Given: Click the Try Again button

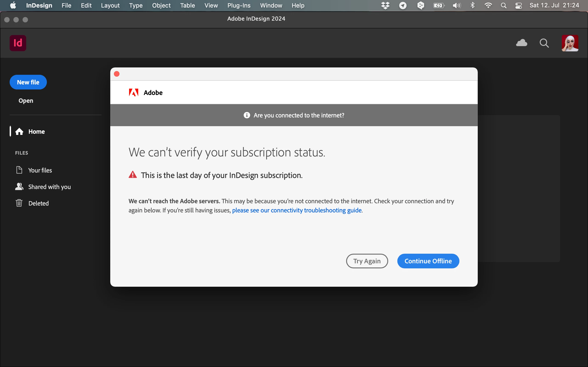Looking at the screenshot, I should click(367, 261).
